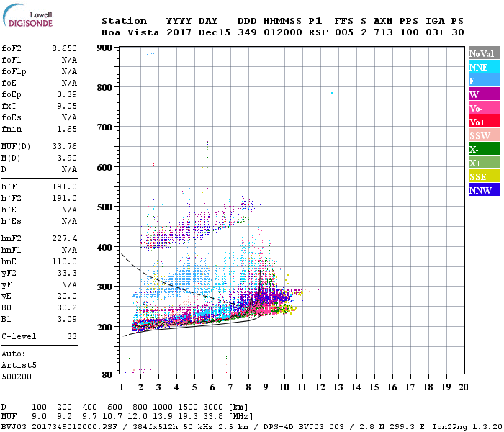The height and width of the screenshot is (432, 504).
Task: Click the 900 km height axis label
Action: [104, 48]
